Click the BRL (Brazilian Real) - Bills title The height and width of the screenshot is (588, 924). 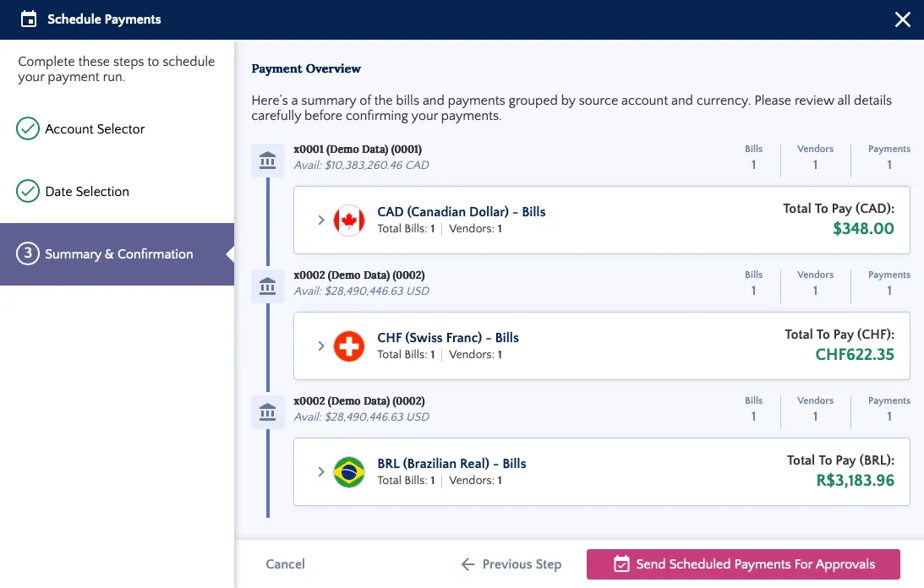(x=451, y=464)
